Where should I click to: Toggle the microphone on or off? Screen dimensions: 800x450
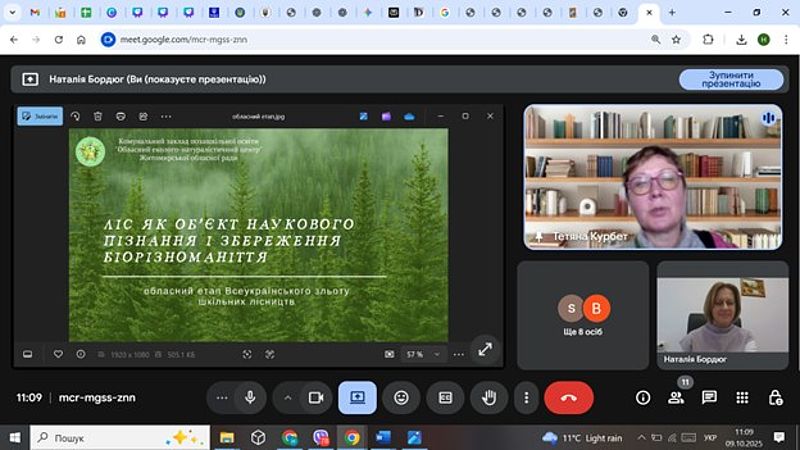click(x=250, y=397)
